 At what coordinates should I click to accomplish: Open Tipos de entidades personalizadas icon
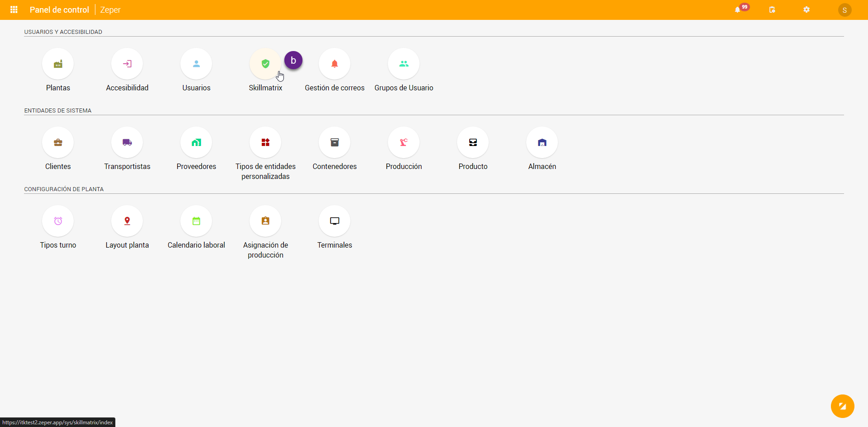coord(265,142)
